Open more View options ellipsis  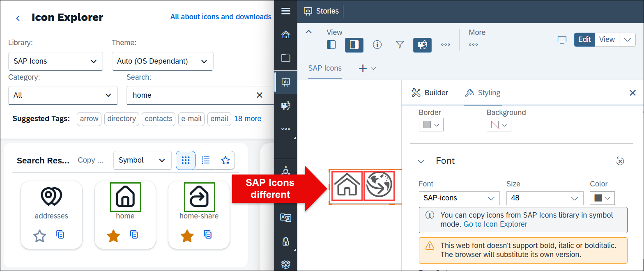(446, 45)
